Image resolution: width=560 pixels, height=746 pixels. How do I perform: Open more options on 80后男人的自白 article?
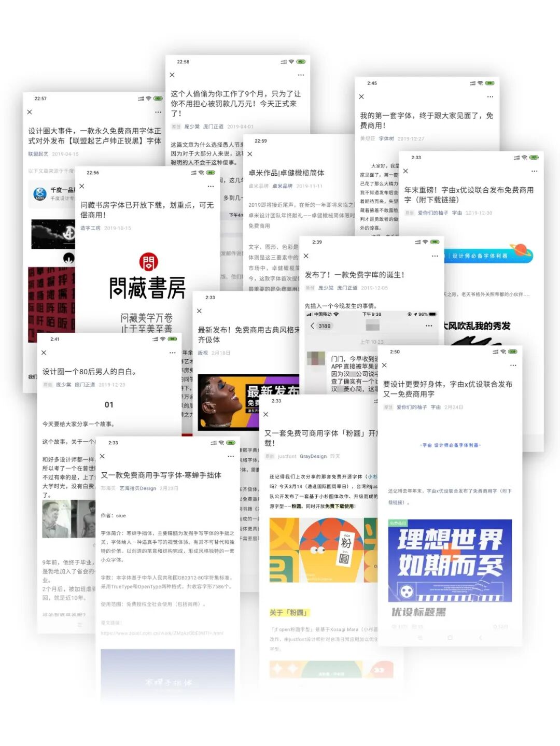click(x=173, y=353)
